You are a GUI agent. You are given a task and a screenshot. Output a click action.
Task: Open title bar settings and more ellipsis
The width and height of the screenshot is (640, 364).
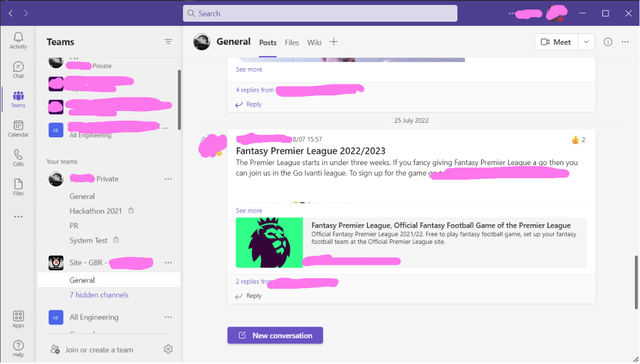pyautogui.click(x=512, y=13)
